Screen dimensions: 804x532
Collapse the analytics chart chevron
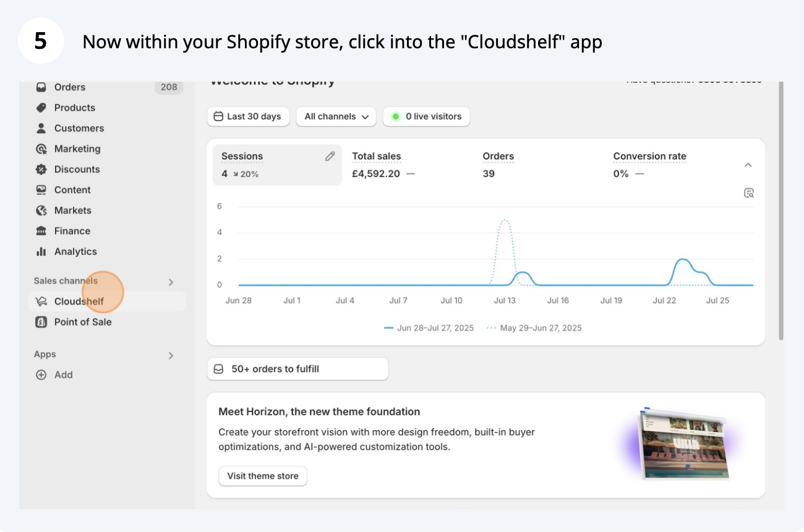(748, 165)
